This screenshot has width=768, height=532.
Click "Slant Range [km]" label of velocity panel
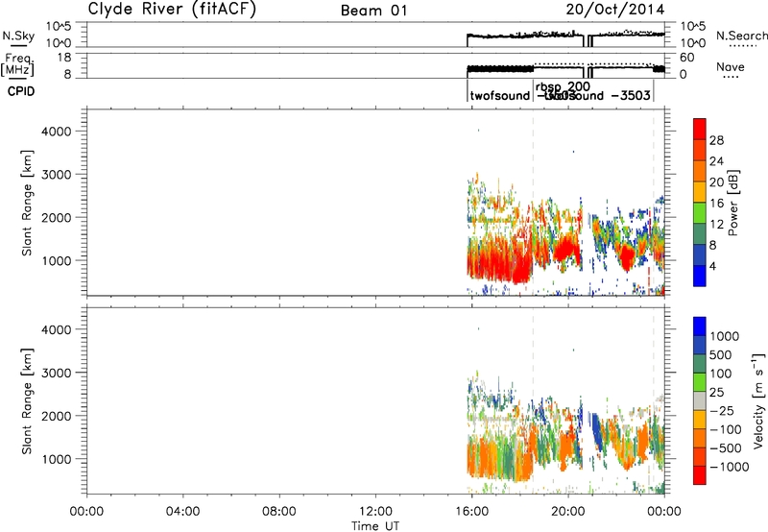[x=27, y=401]
